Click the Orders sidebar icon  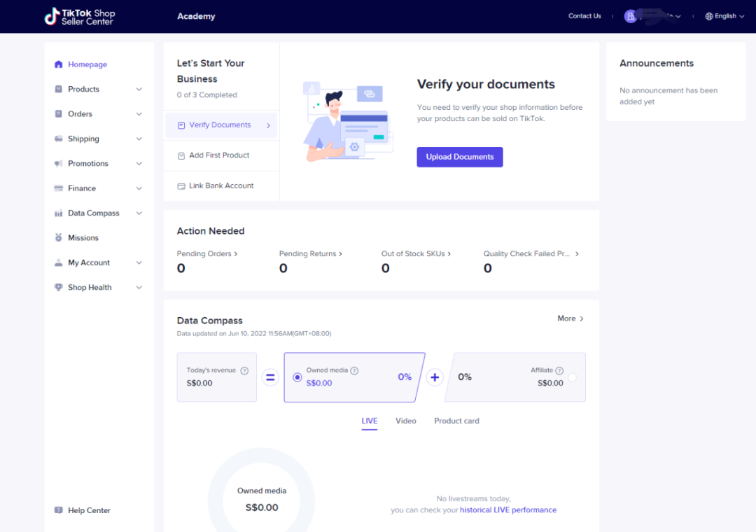58,114
